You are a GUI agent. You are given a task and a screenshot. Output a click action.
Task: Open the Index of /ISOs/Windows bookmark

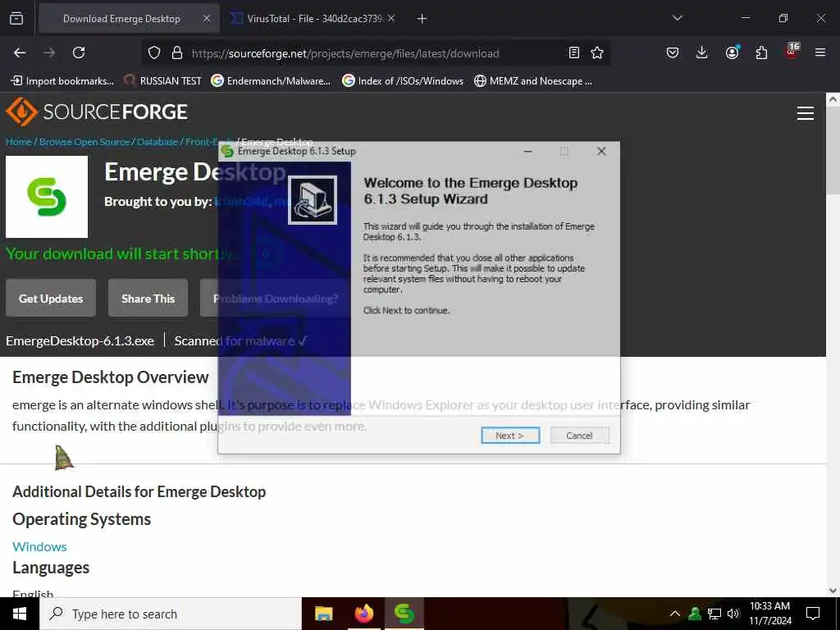pyautogui.click(x=403, y=81)
